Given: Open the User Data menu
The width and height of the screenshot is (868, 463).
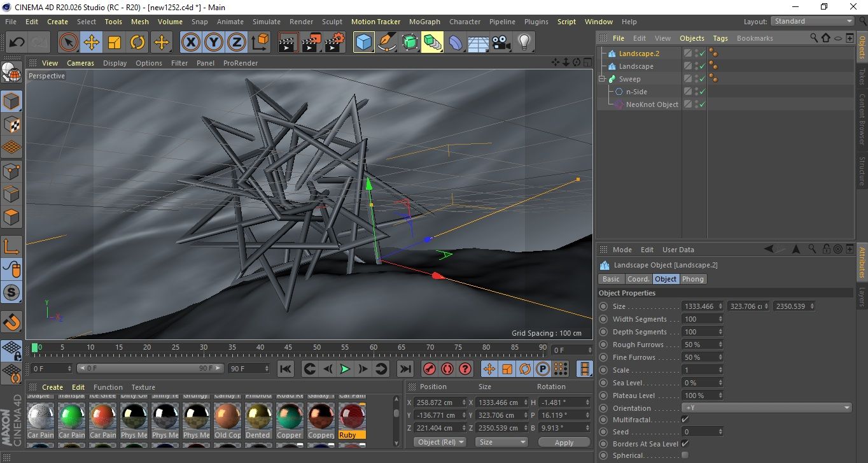Looking at the screenshot, I should click(x=678, y=250).
